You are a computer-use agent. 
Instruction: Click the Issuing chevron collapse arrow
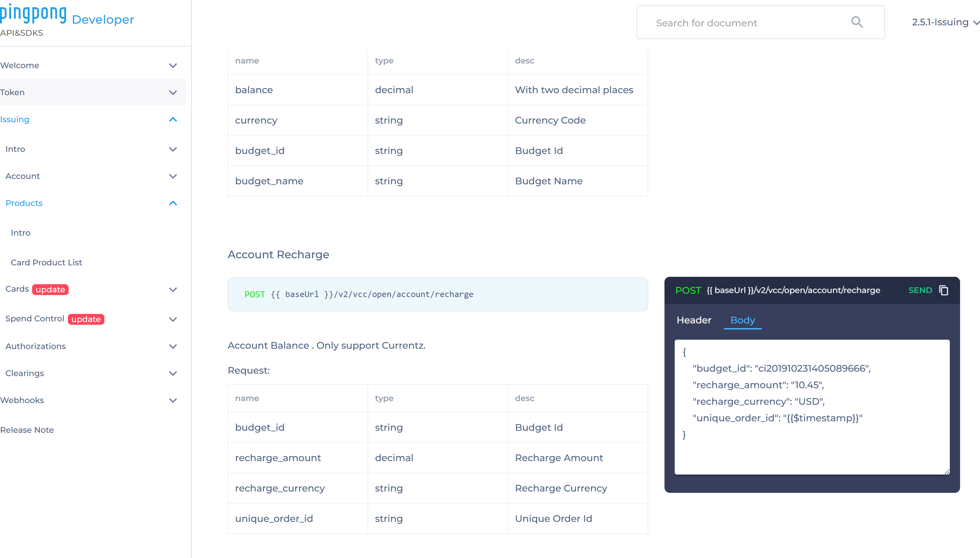click(x=174, y=119)
